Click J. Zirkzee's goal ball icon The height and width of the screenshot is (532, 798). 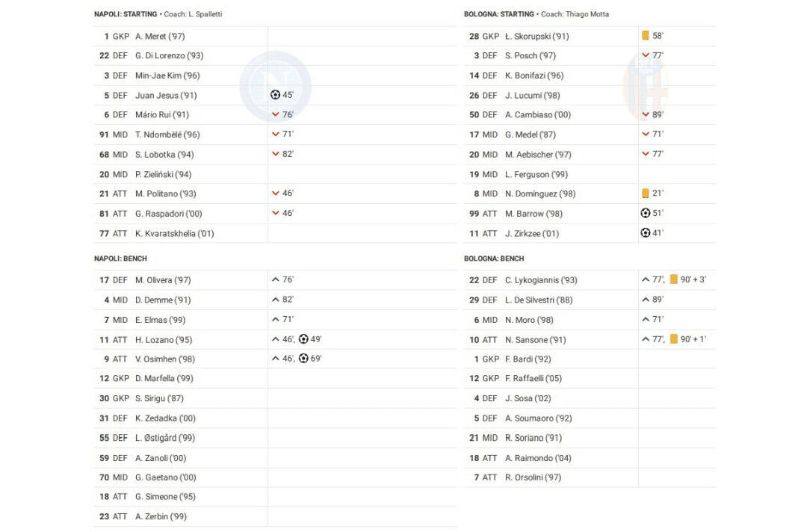point(646,233)
